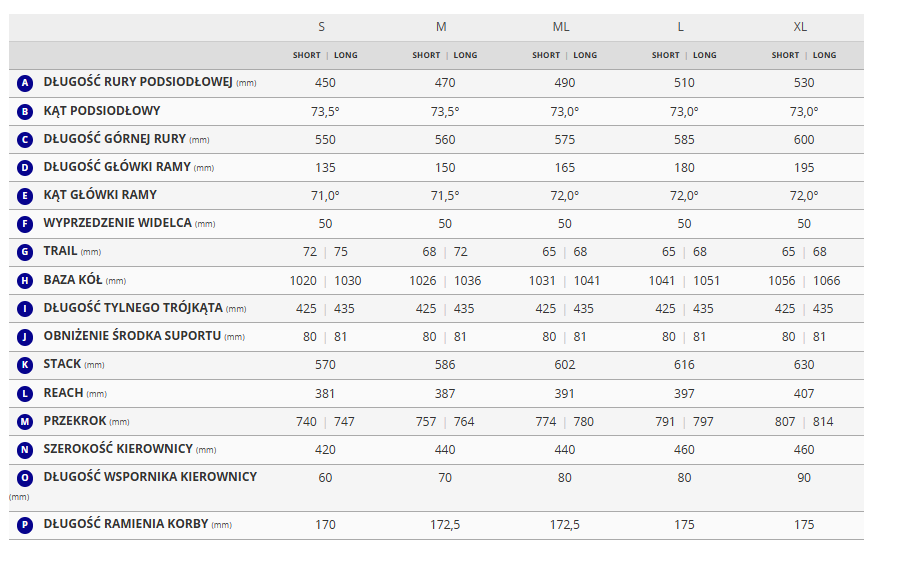Click the 1066 wheelbase value for XL long
Image resolution: width=901 pixels, height=573 pixels.
coord(827,281)
